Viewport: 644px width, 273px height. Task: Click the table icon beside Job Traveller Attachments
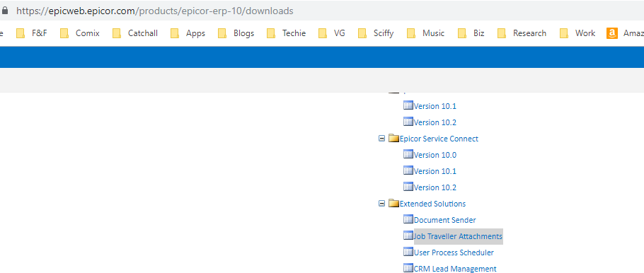(408, 236)
